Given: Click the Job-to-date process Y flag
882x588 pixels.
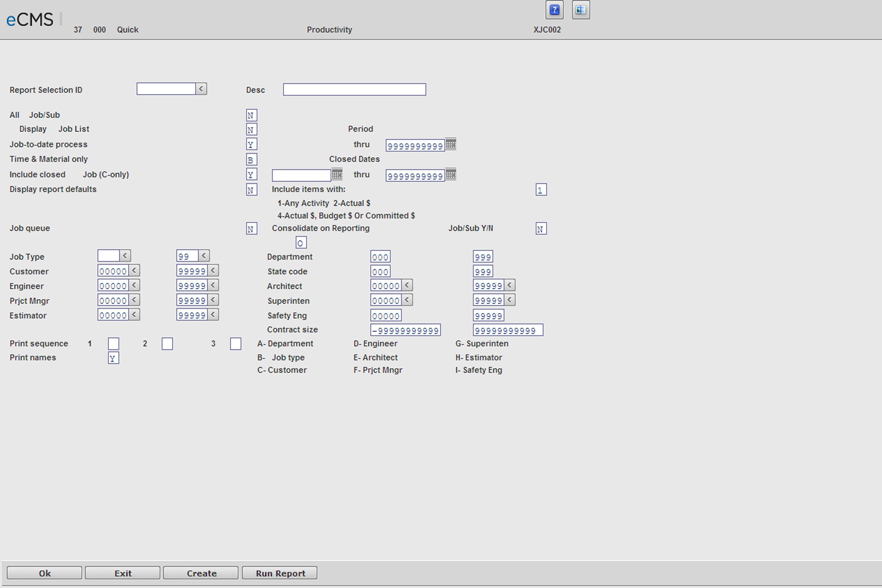Looking at the screenshot, I should (x=251, y=144).
